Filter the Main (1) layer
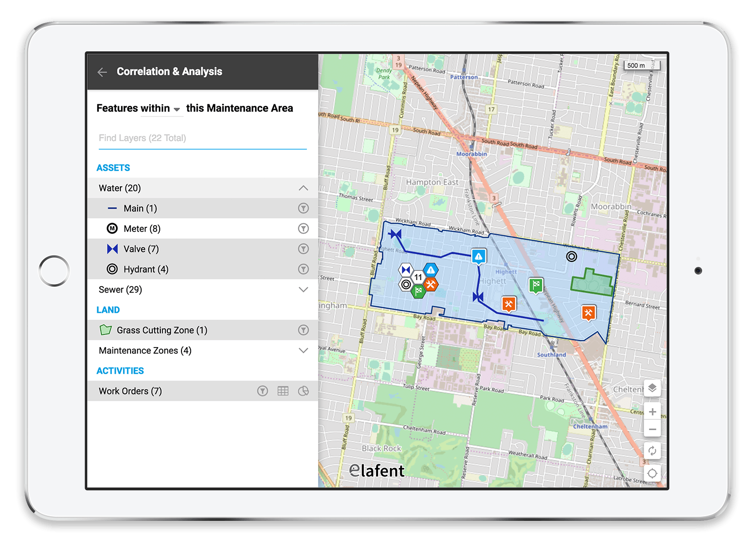 pyautogui.click(x=303, y=208)
